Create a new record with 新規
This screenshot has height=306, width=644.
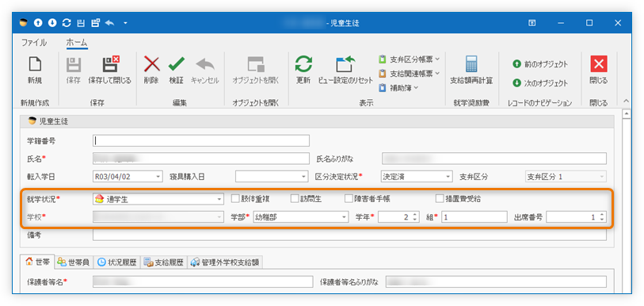tap(35, 71)
